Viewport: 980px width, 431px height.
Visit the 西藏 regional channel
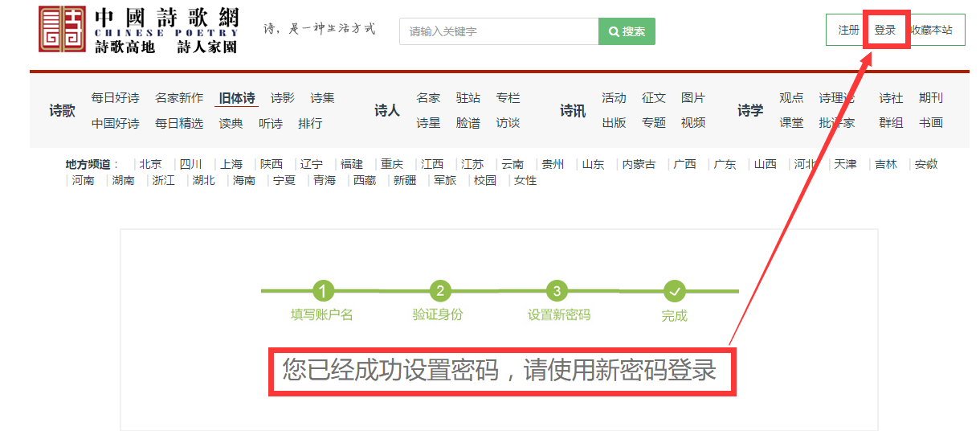tap(365, 180)
